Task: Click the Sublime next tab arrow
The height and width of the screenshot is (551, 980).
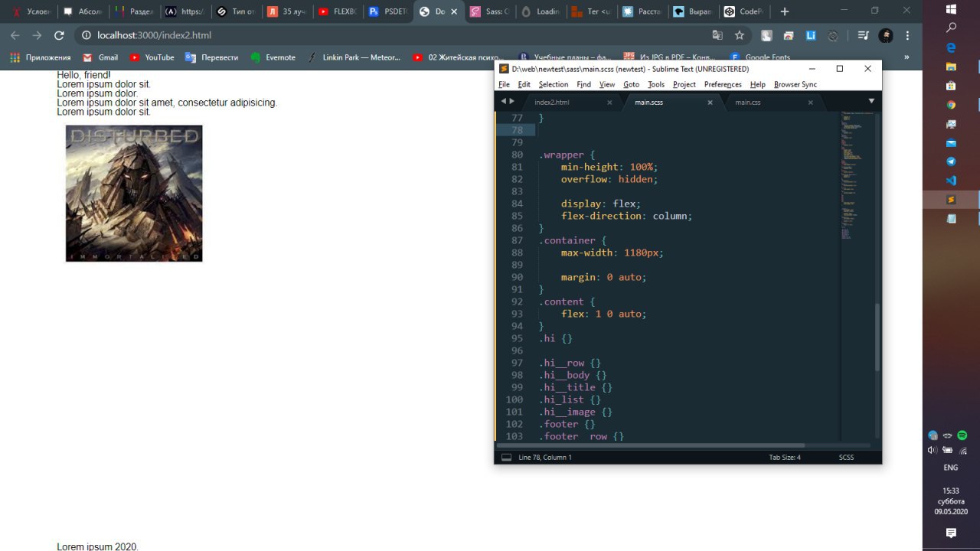Action: [512, 101]
